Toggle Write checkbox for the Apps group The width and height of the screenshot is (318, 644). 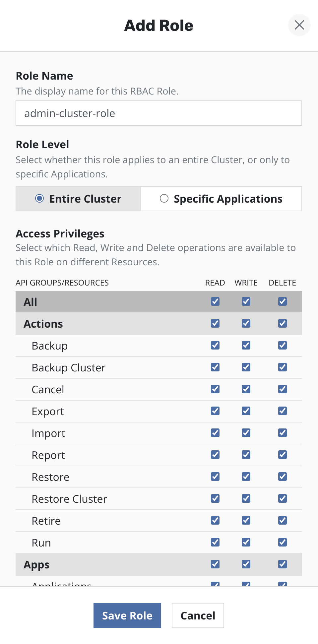click(x=246, y=564)
